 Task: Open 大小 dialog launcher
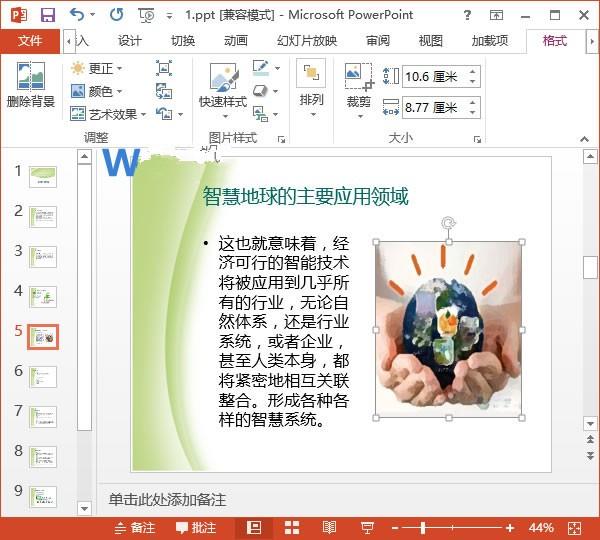(477, 139)
